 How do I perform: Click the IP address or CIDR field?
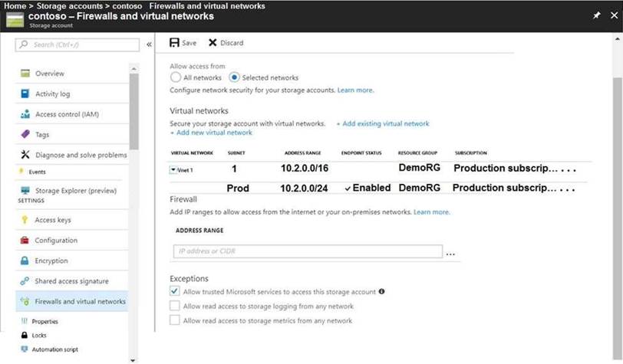307,251
